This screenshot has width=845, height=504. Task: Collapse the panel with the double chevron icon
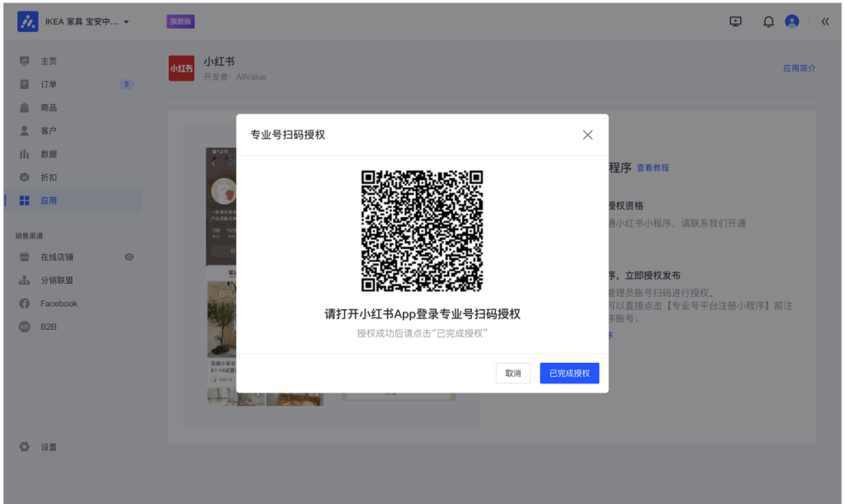click(x=825, y=21)
